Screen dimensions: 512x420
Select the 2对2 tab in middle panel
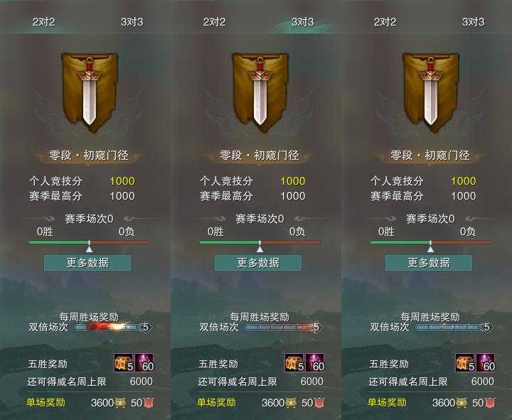click(x=214, y=22)
